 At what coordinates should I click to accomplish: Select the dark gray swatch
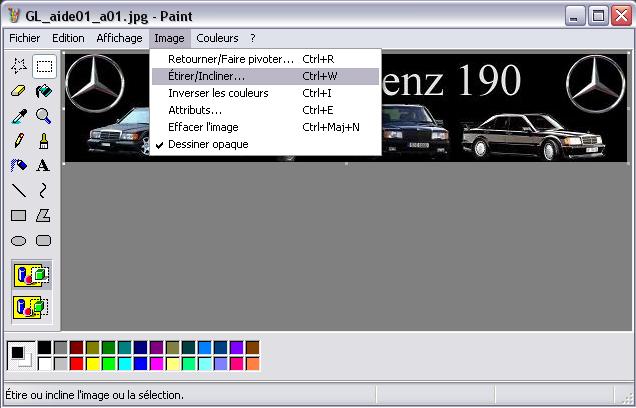coord(60,348)
